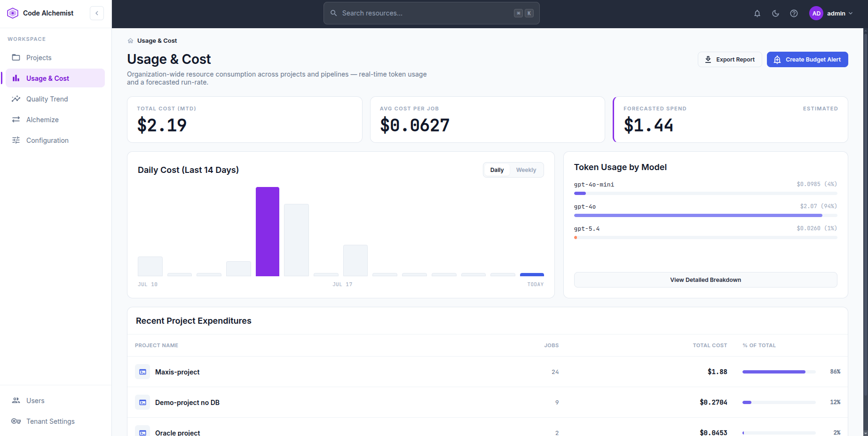The image size is (868, 436).
Task: Click the Quality Trend line chart icon
Action: [x=16, y=99]
